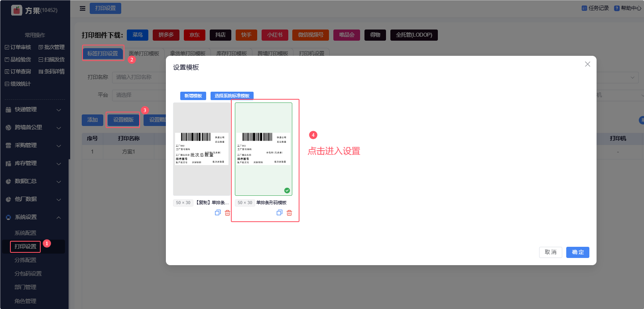This screenshot has height=309, width=644.
Task: Select the 打印设置 page tab in header
Action: point(105,8)
